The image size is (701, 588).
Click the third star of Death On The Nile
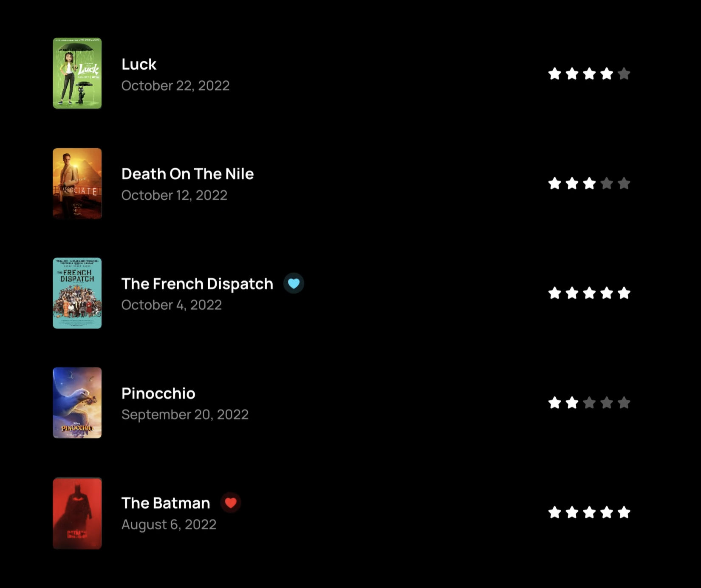point(589,184)
